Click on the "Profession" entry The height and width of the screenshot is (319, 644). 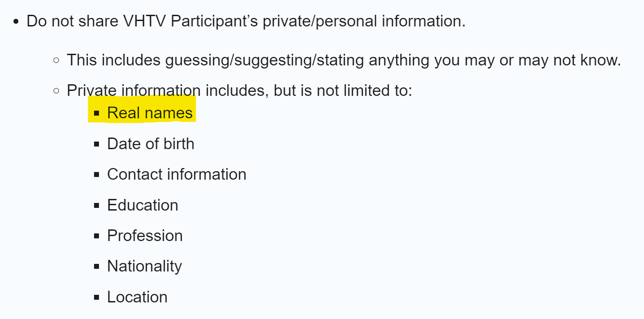click(x=145, y=236)
